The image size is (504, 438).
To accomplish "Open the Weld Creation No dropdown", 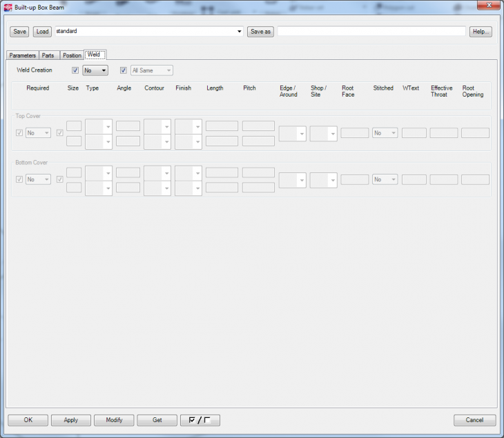I will point(96,70).
